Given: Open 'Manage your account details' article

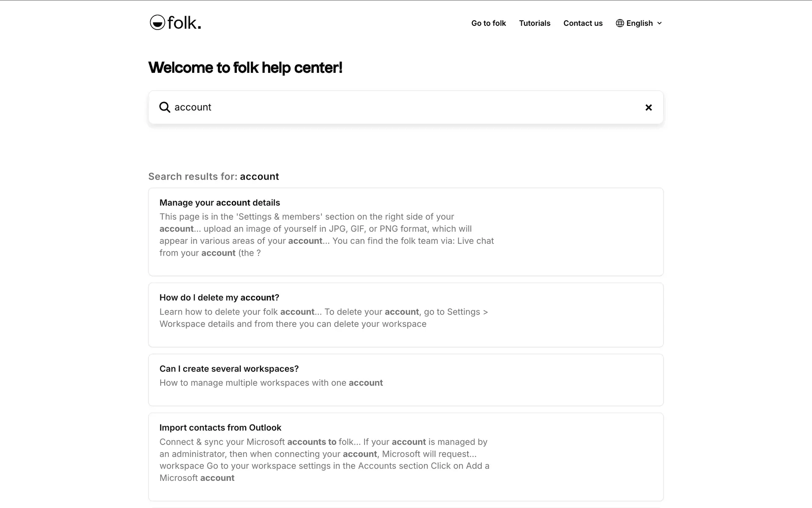Looking at the screenshot, I should 219,203.
